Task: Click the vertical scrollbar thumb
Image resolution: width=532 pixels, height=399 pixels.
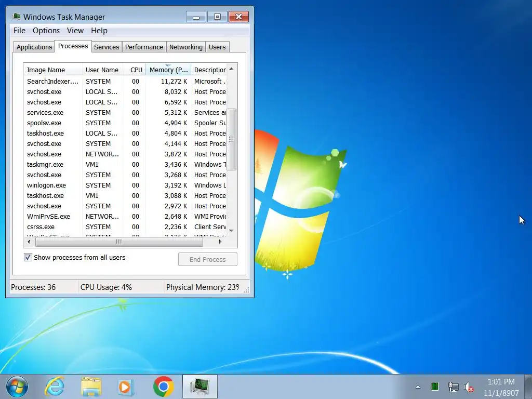Action: 231,139
